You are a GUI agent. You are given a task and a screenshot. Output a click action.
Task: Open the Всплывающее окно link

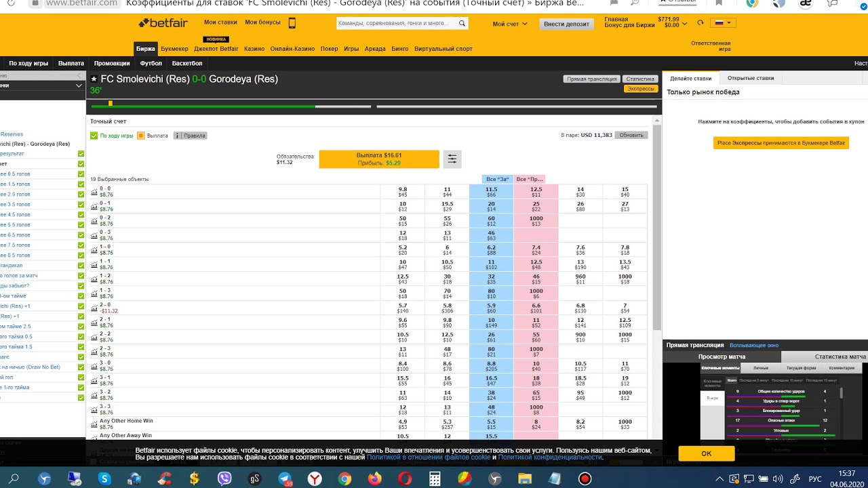pyautogui.click(x=754, y=345)
